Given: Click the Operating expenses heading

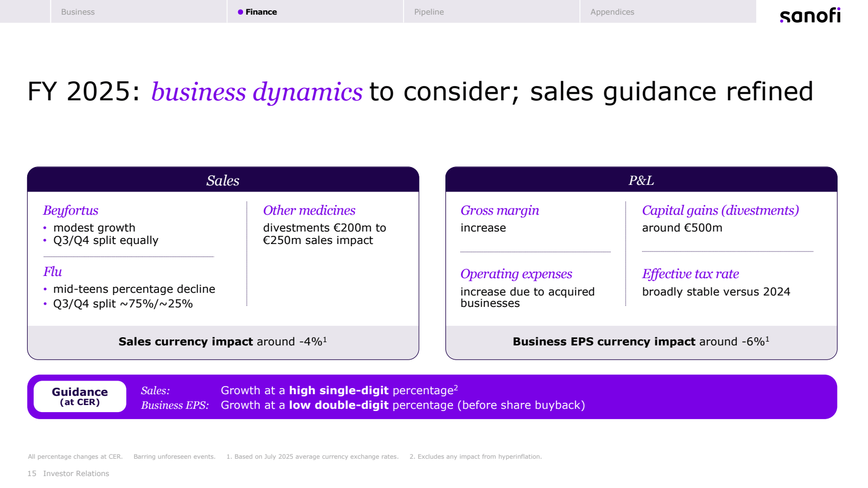Looking at the screenshot, I should coord(516,274).
